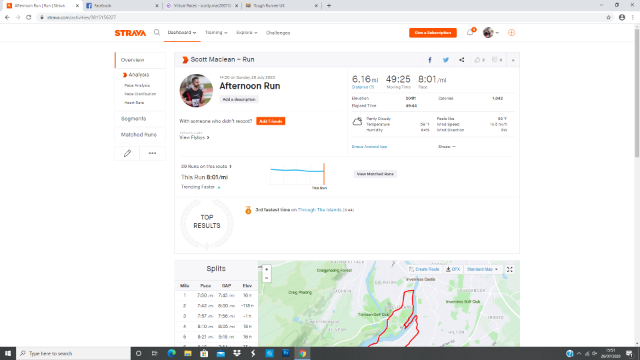640x360 pixels.
Task: Collapse the activity header caret arrow
Action: tap(513, 60)
